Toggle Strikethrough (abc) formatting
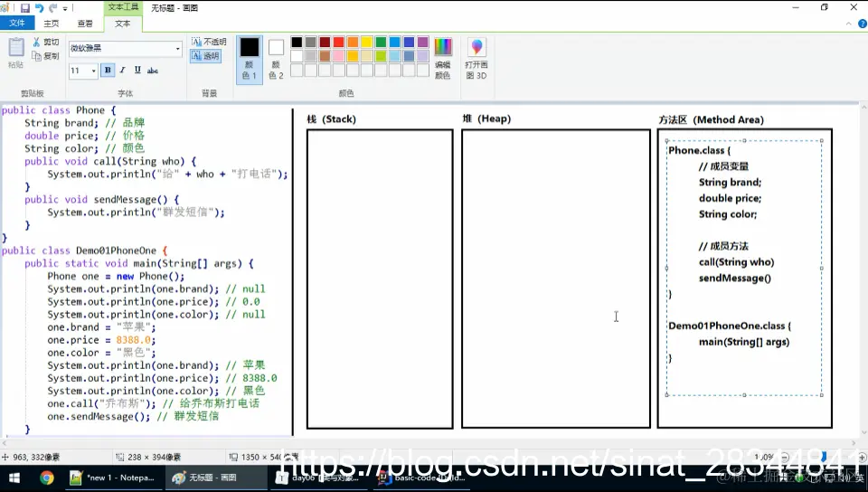 click(x=152, y=70)
